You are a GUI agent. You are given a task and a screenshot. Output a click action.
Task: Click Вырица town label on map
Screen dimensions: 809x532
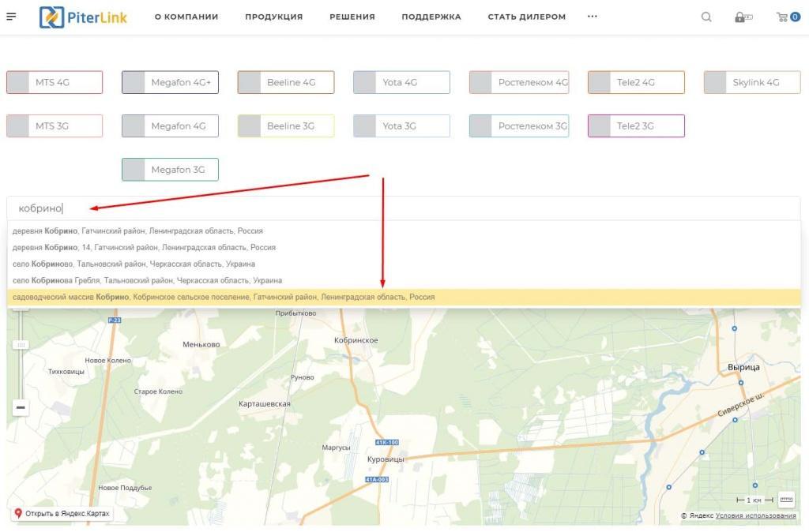pos(743,368)
